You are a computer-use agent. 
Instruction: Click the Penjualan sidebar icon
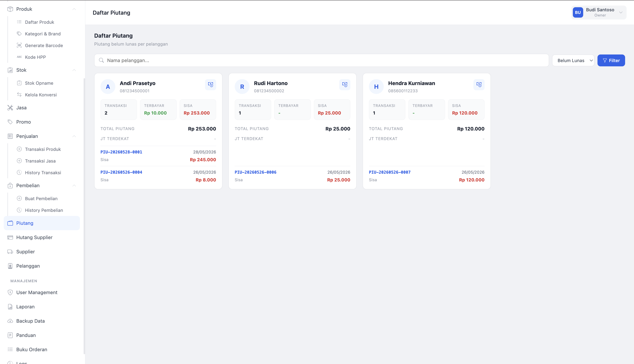point(10,136)
